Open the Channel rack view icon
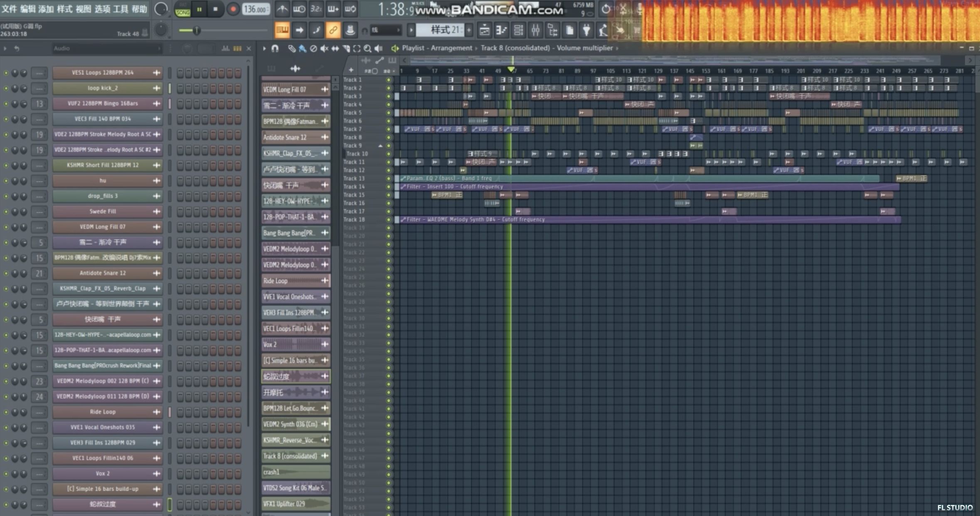The width and height of the screenshot is (980, 516). [519, 30]
